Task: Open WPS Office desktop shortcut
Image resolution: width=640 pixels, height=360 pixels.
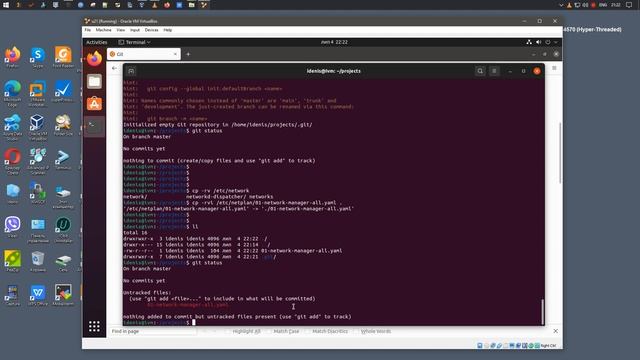Action: (x=38, y=296)
